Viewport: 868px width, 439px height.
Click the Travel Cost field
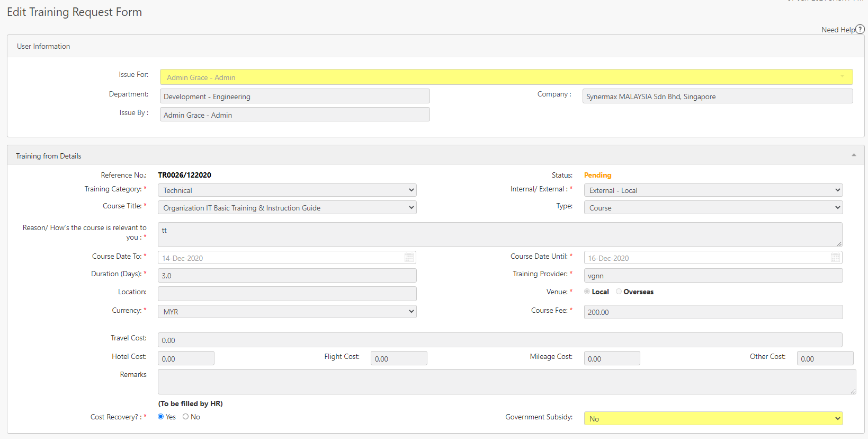(500, 340)
